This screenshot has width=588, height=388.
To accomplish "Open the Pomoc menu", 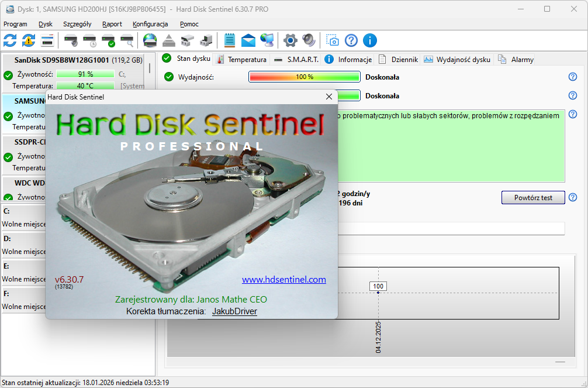I will (x=189, y=24).
